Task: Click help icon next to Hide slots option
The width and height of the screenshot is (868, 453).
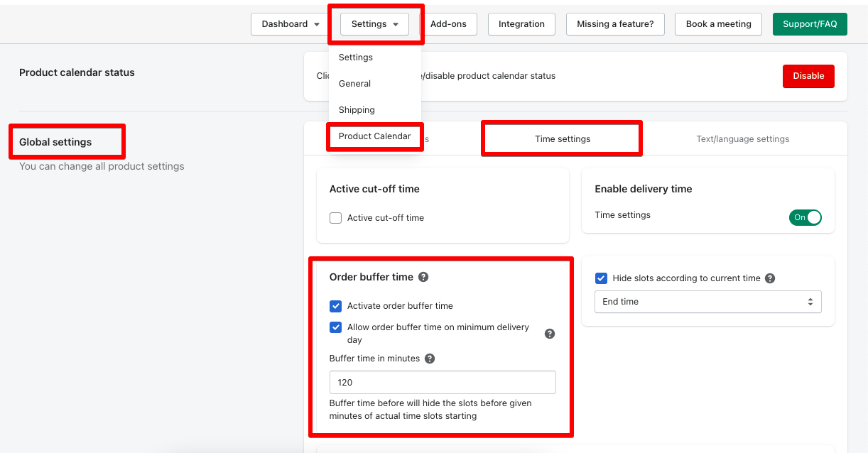Action: tap(770, 278)
